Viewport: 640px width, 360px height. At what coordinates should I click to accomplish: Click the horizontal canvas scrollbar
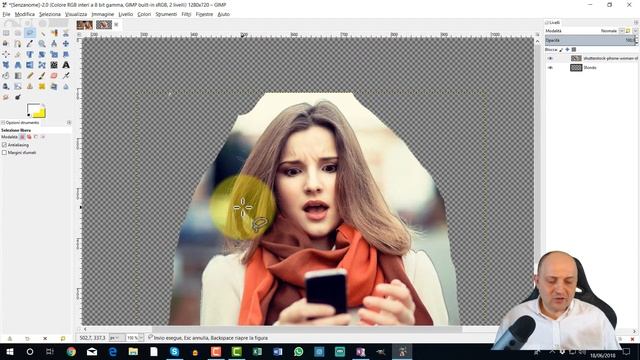(x=307, y=329)
